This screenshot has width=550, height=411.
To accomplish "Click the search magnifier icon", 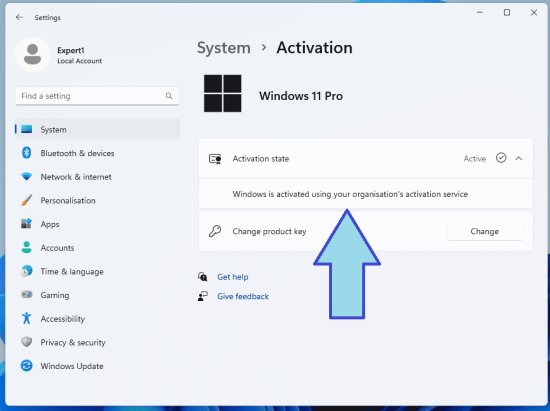I will 169,96.
